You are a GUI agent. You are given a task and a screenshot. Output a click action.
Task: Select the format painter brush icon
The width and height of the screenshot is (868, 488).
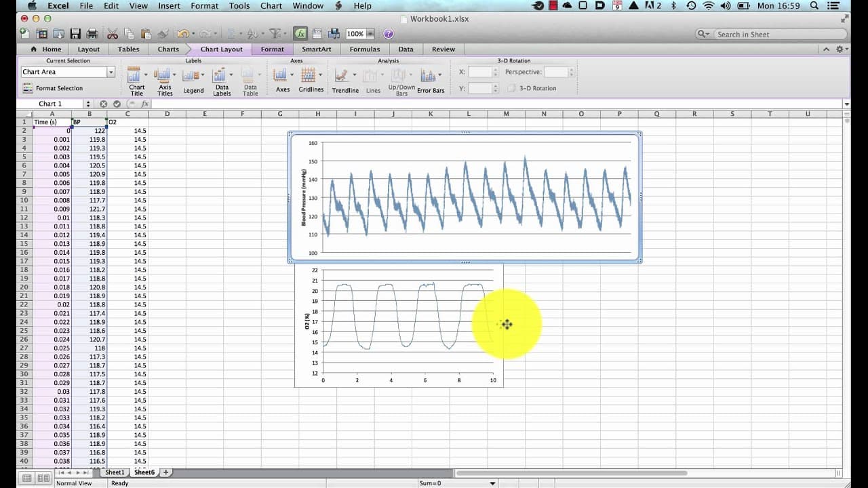(163, 33)
